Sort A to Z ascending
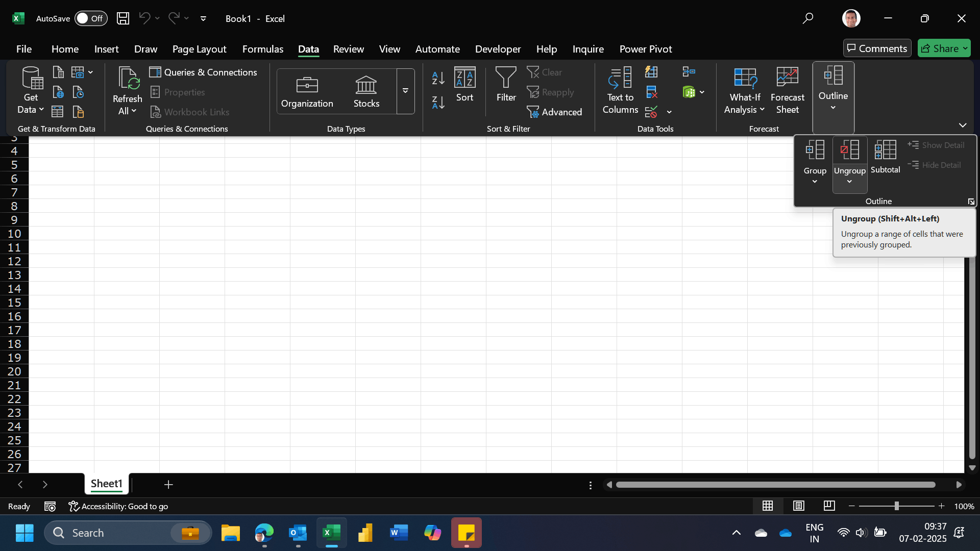 point(438,78)
